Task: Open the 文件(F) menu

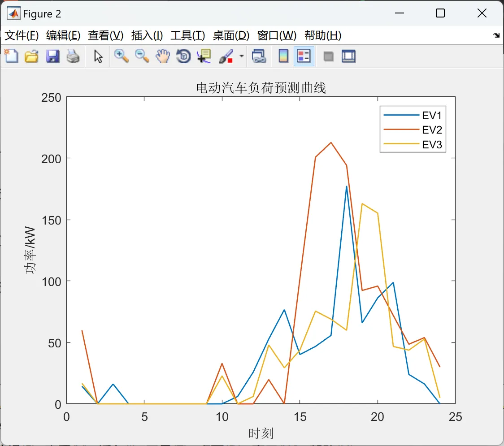Action: pos(22,35)
